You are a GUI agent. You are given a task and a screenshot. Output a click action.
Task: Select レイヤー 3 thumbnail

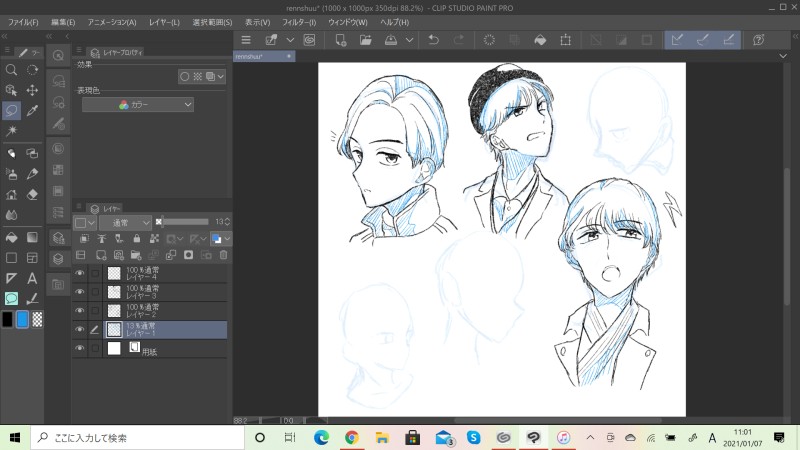point(114,292)
